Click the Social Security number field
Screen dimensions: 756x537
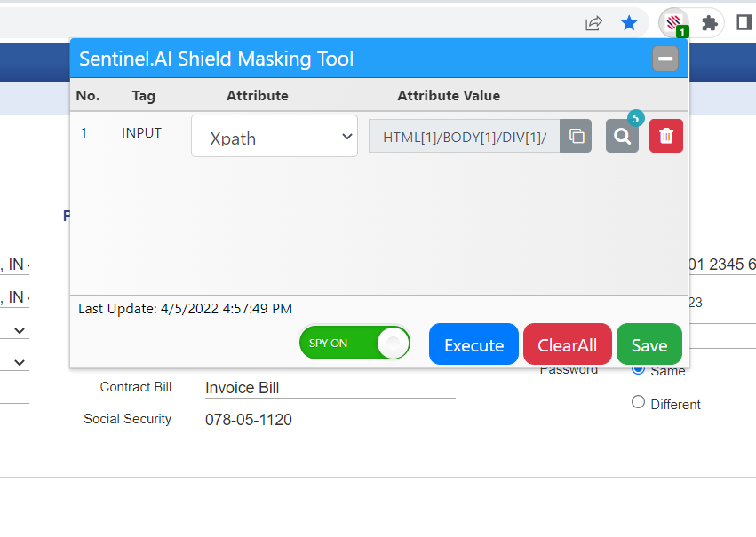pyautogui.click(x=329, y=419)
